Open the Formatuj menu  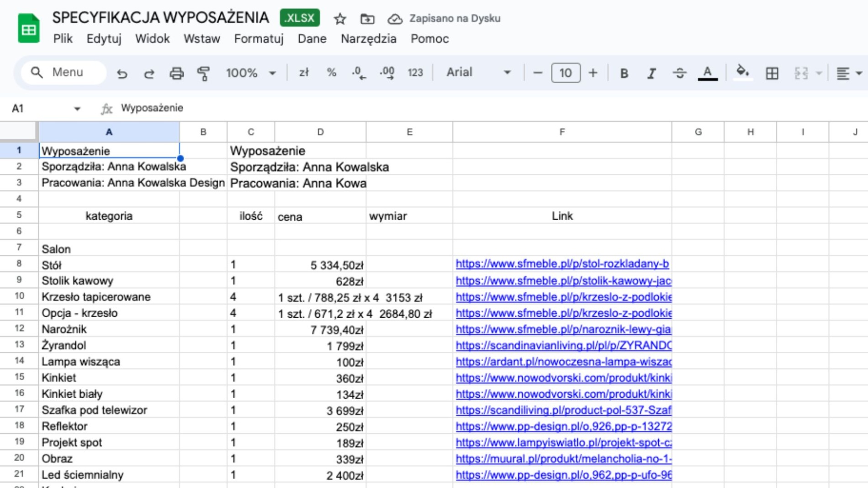(x=259, y=39)
